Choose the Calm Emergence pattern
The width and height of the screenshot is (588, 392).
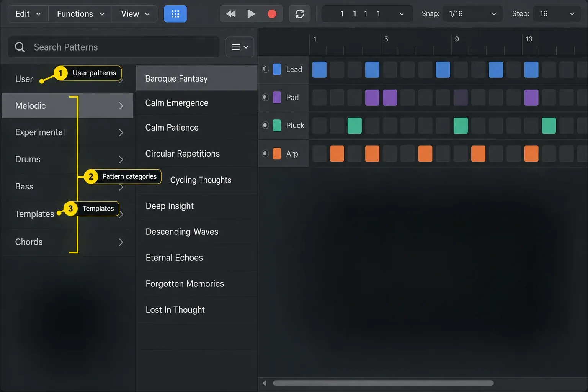click(197, 103)
